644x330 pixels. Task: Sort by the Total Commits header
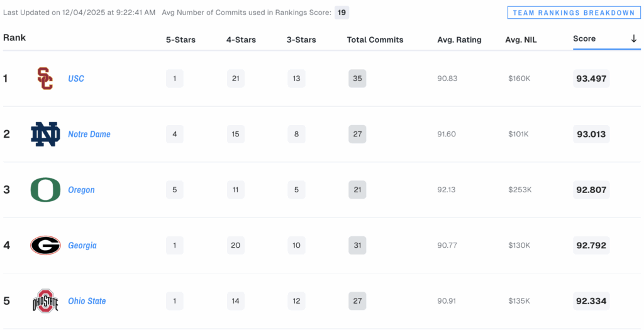pyautogui.click(x=375, y=40)
